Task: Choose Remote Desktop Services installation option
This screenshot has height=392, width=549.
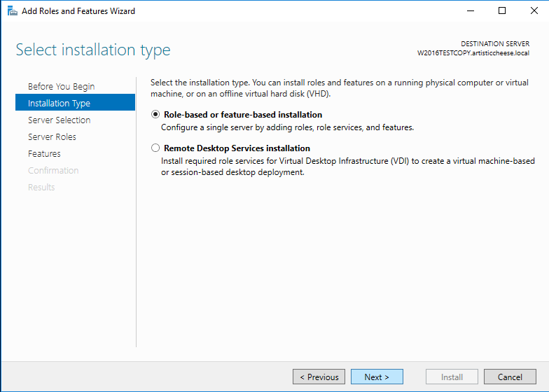Action: [155, 148]
